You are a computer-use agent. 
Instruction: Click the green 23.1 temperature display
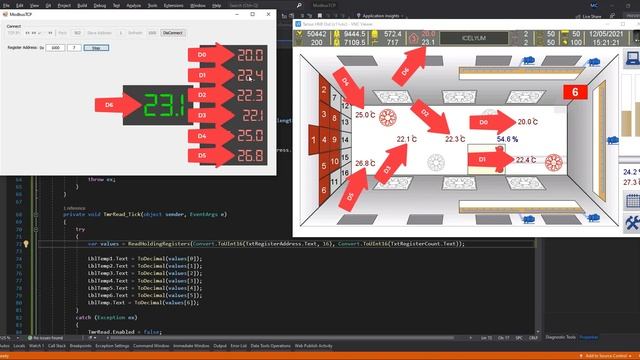(165, 105)
